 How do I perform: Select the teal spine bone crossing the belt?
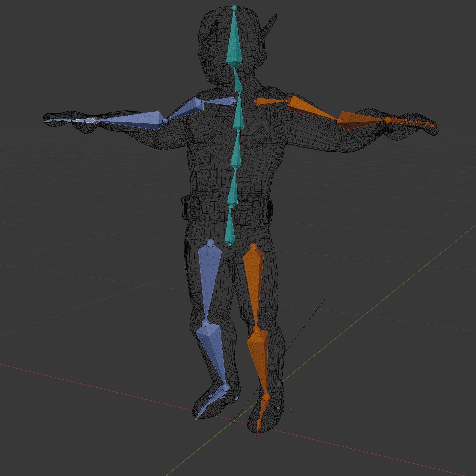point(232,188)
